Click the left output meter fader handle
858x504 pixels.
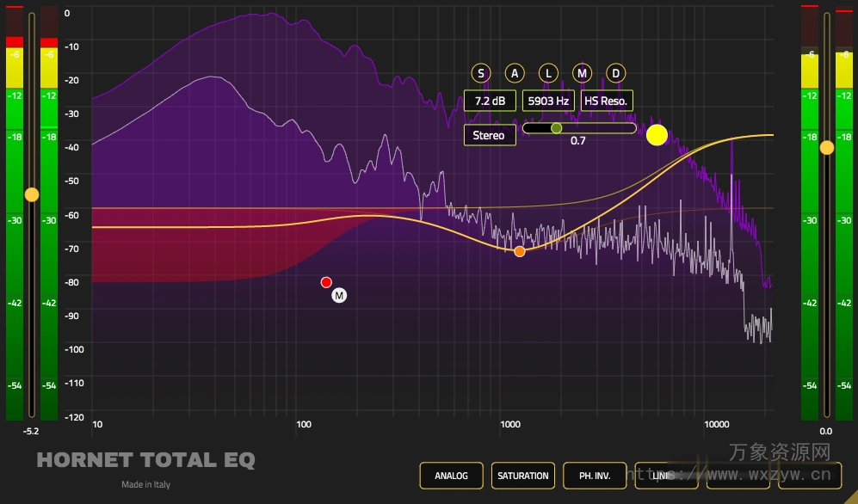coord(32,194)
